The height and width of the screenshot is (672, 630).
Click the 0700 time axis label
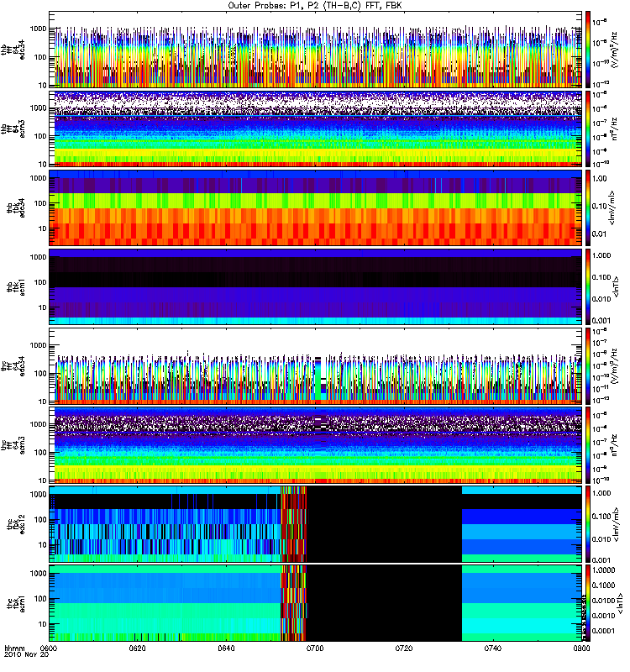pyautogui.click(x=315, y=648)
